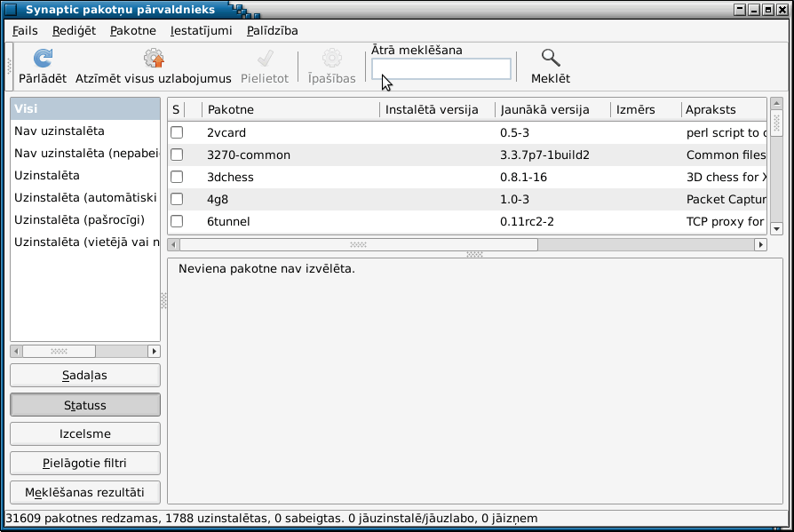794x532 pixels.
Task: Click the package list horizontal scrollbar thumb
Action: tap(359, 245)
